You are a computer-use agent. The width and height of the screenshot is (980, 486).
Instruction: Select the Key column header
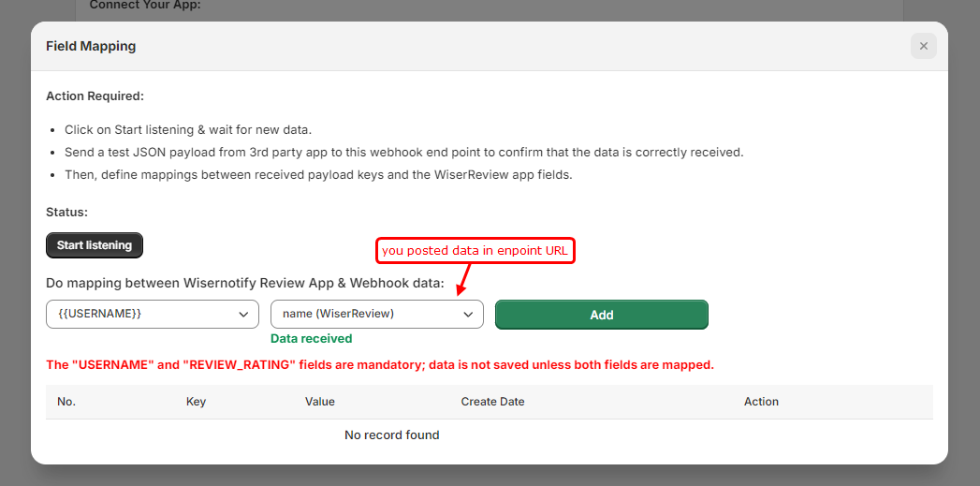pos(197,402)
